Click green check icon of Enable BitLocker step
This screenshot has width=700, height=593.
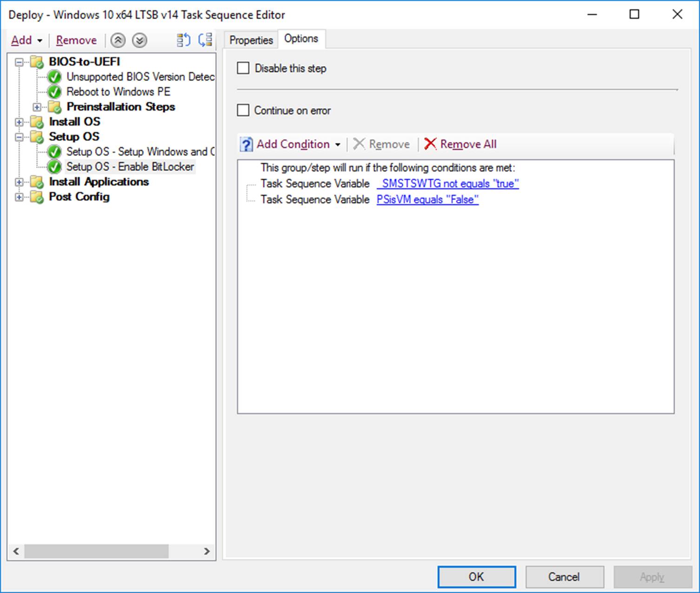54,167
